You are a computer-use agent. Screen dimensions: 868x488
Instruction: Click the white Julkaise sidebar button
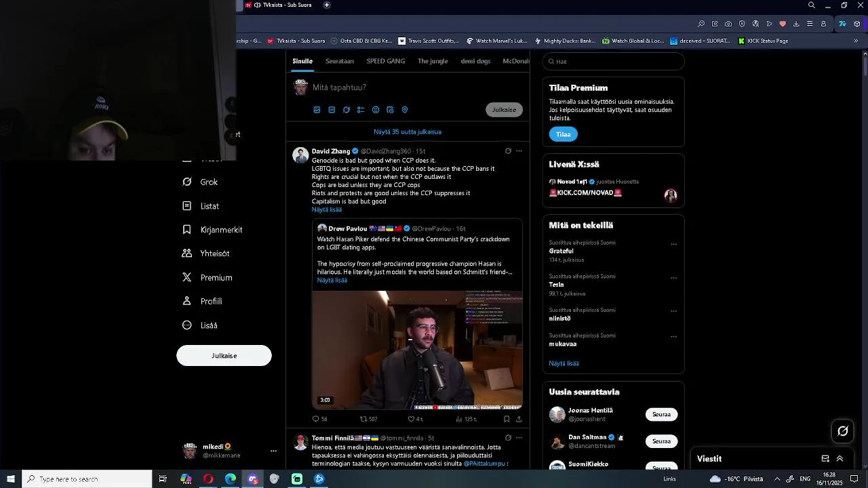click(x=224, y=356)
